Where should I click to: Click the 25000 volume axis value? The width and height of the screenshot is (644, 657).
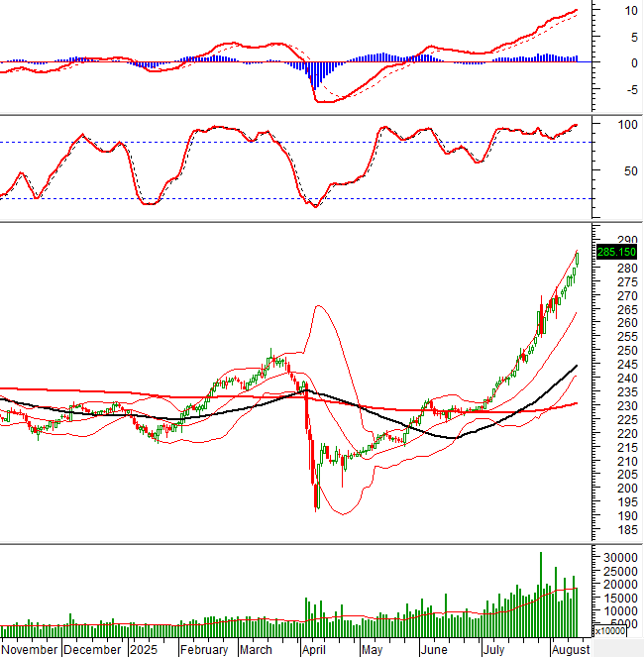point(620,571)
